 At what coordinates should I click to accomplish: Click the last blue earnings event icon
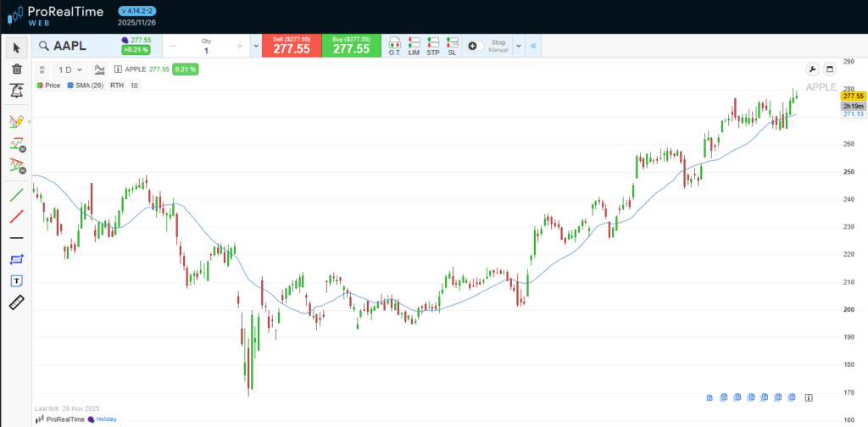[x=793, y=397]
